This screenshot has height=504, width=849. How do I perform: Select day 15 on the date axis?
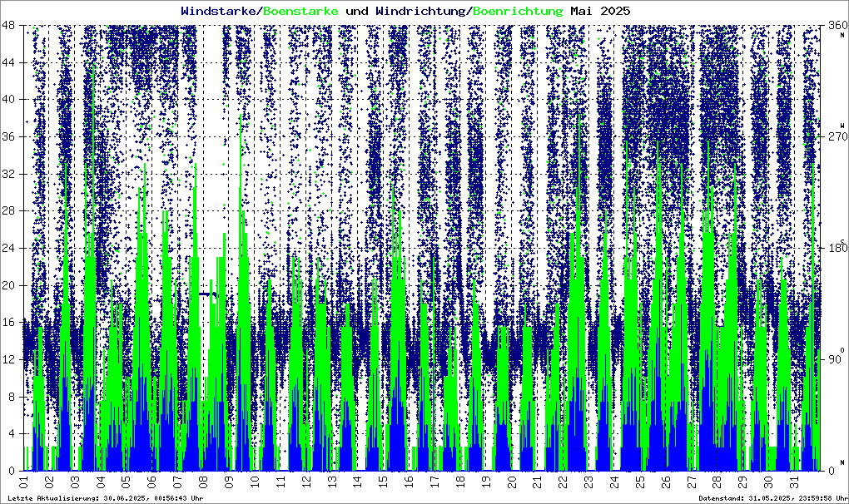pyautogui.click(x=383, y=482)
